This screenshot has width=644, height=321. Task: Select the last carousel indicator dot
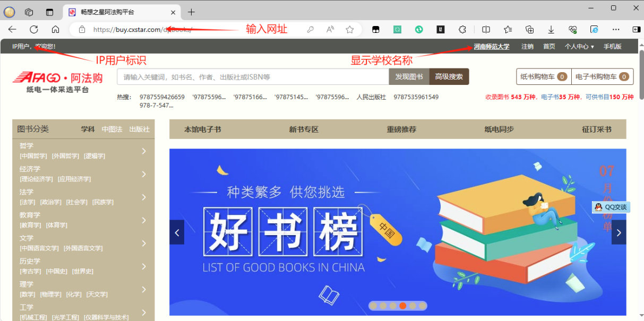click(422, 306)
